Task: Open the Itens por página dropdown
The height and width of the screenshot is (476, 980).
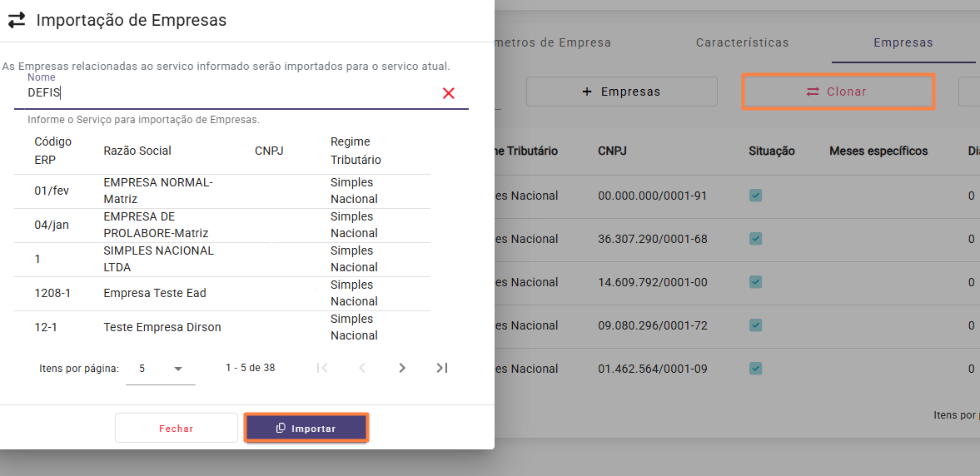Action: point(161,369)
